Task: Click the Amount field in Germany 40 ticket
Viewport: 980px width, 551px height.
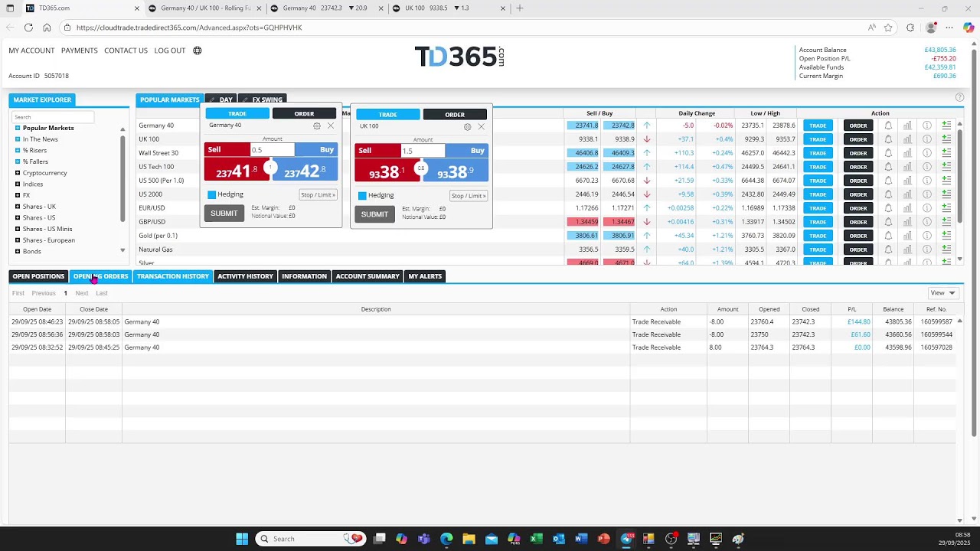Action: (273, 150)
